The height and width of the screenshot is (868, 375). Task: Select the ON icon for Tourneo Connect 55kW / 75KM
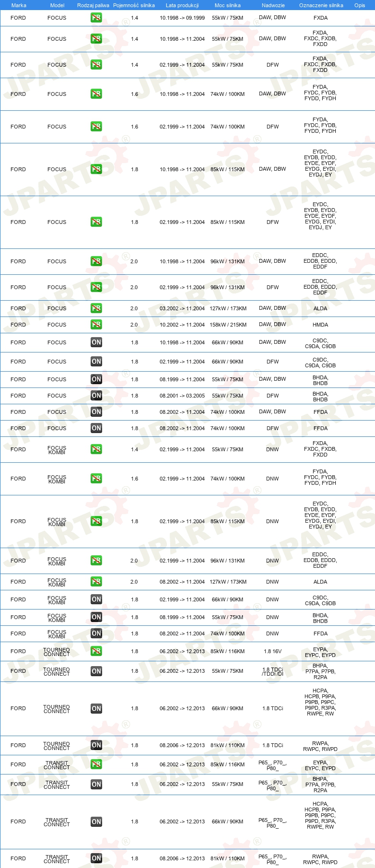tap(96, 671)
